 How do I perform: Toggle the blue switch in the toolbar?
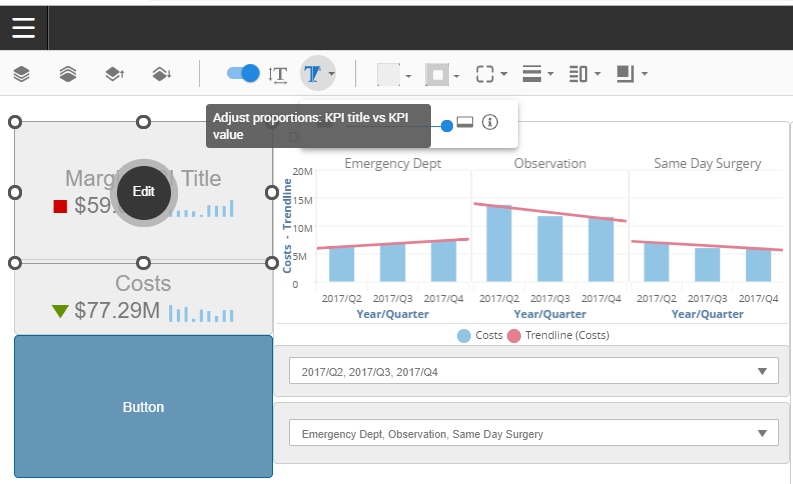(x=242, y=73)
